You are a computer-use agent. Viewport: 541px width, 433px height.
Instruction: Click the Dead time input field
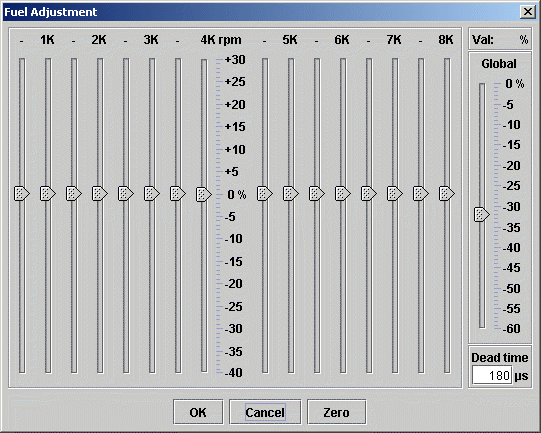tap(492, 375)
